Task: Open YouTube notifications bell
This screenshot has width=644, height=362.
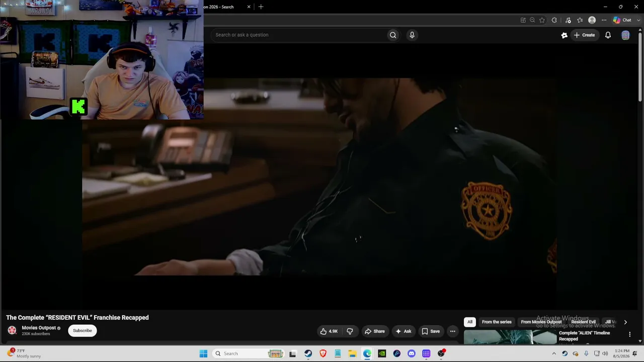Action: (608, 35)
